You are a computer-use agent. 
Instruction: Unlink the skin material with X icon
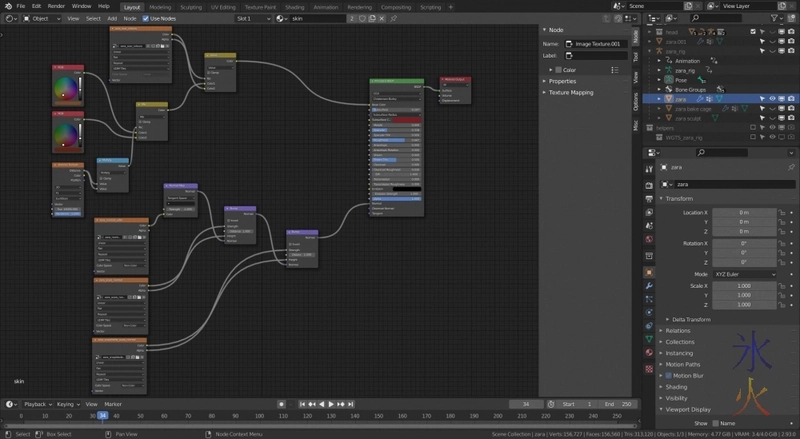click(382, 18)
